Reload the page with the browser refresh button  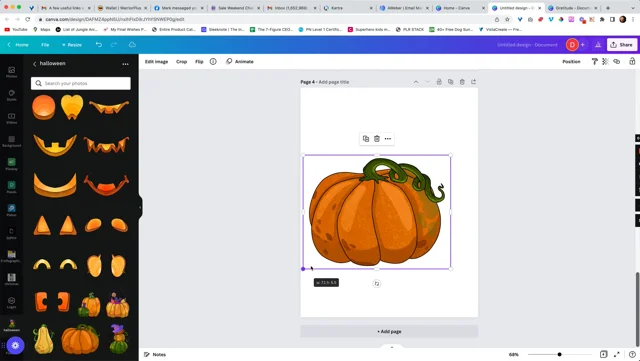tap(27, 19)
